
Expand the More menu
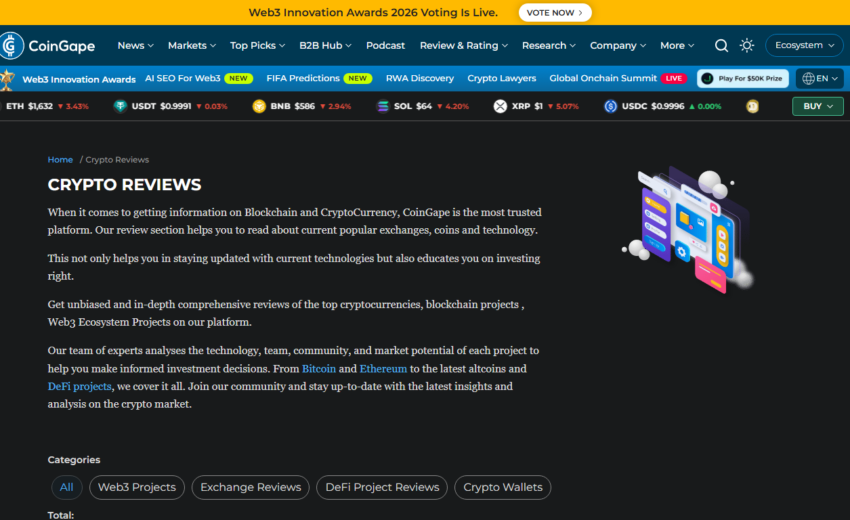pos(677,46)
